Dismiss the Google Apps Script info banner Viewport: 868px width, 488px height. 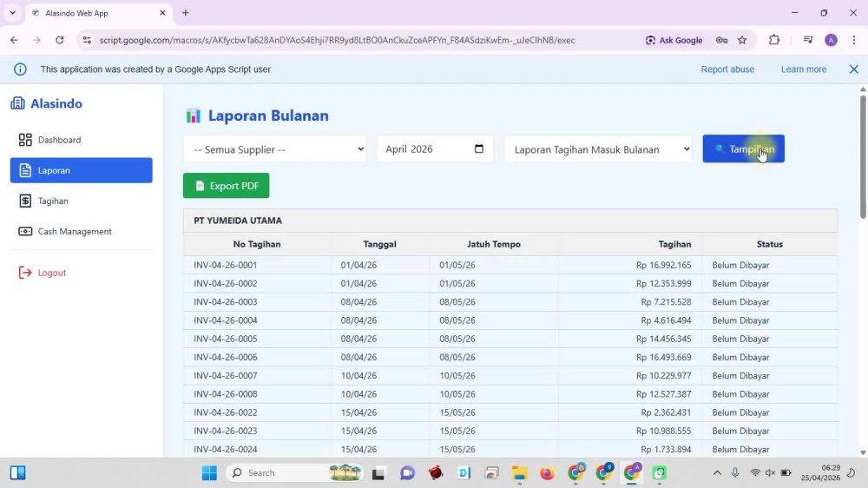pos(853,69)
